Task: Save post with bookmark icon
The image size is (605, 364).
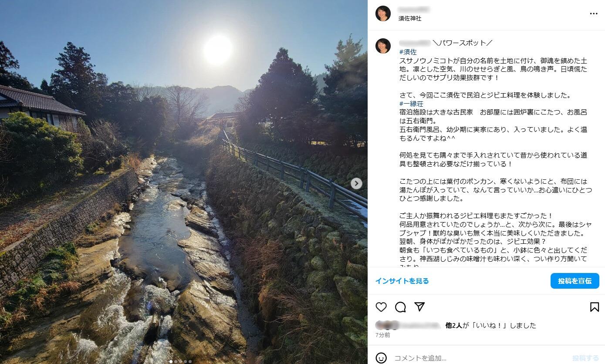Action: pyautogui.click(x=594, y=307)
